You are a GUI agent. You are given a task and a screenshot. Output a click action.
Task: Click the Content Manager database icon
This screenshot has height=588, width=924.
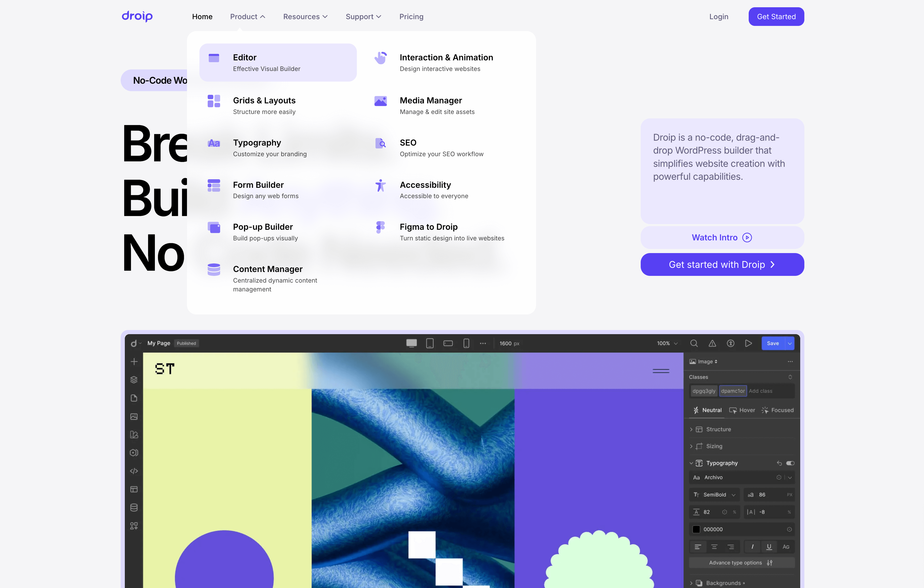pyautogui.click(x=214, y=269)
